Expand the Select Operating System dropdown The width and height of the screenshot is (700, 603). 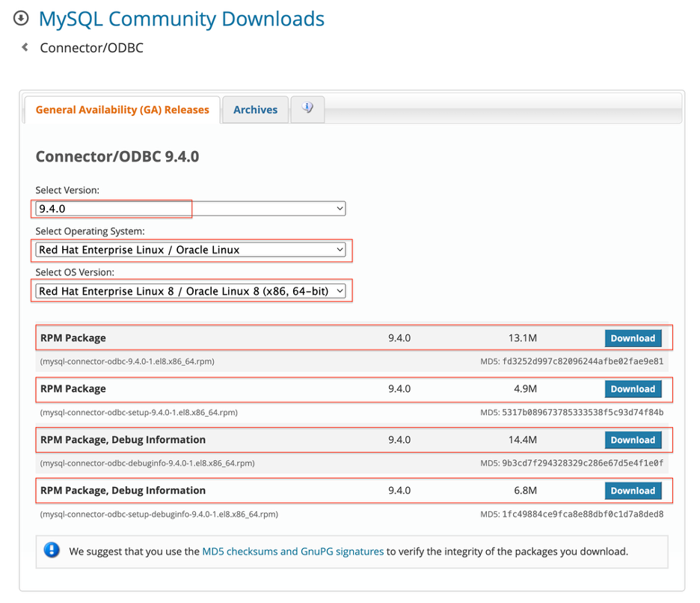(x=191, y=250)
